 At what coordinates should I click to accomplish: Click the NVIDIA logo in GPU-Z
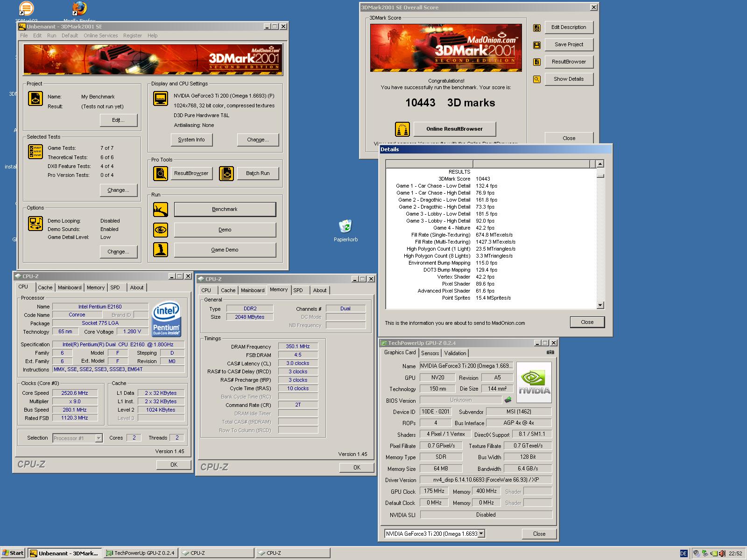534,382
